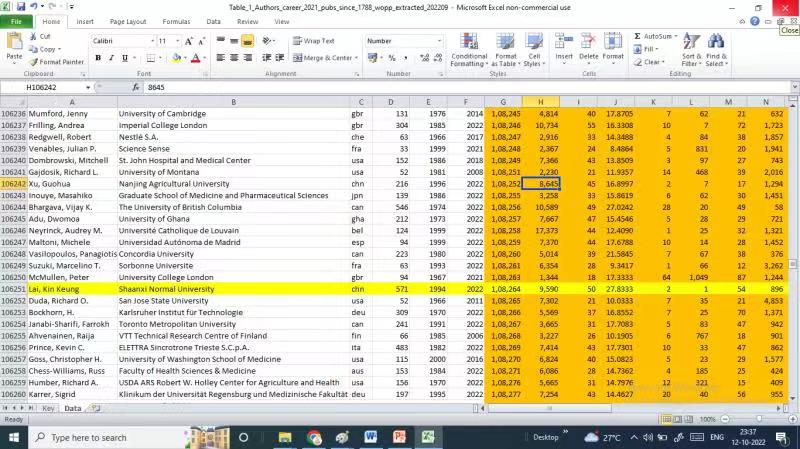Screen dimensions: 800x449
Task: Click the Insert Function fx icon
Action: coord(137,88)
